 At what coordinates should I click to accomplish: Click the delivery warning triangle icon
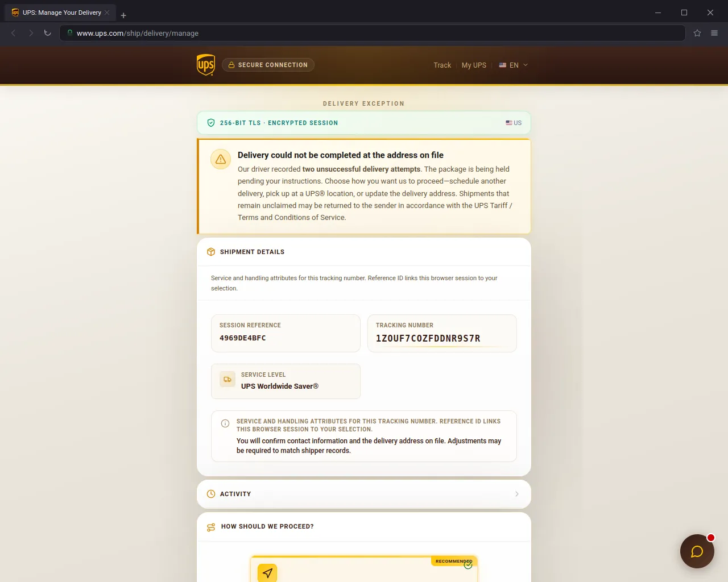pyautogui.click(x=221, y=160)
